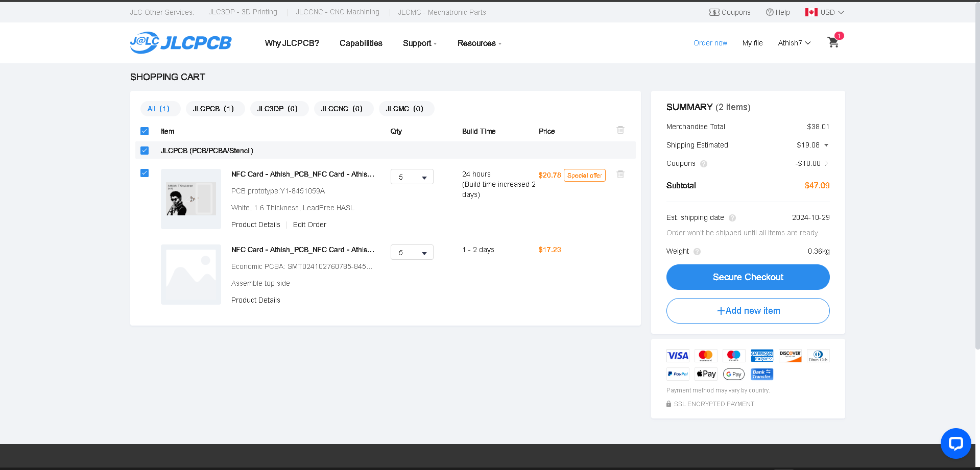
Task: Visit JLCCNC - CNC Machining link
Action: (x=338, y=12)
